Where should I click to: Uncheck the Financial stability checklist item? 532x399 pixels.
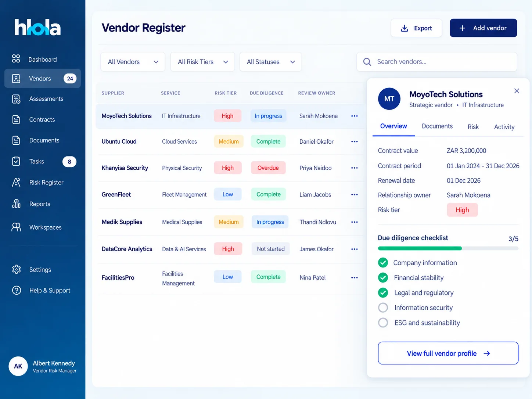click(383, 278)
